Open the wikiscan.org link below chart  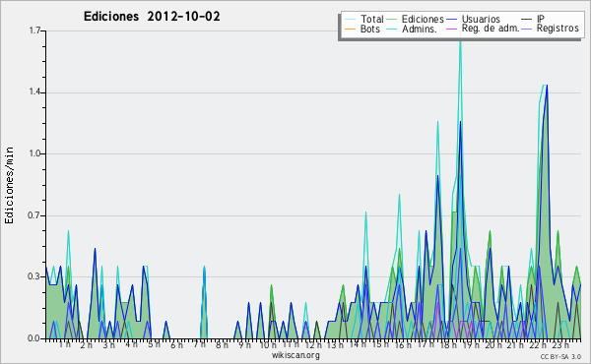tap(295, 355)
